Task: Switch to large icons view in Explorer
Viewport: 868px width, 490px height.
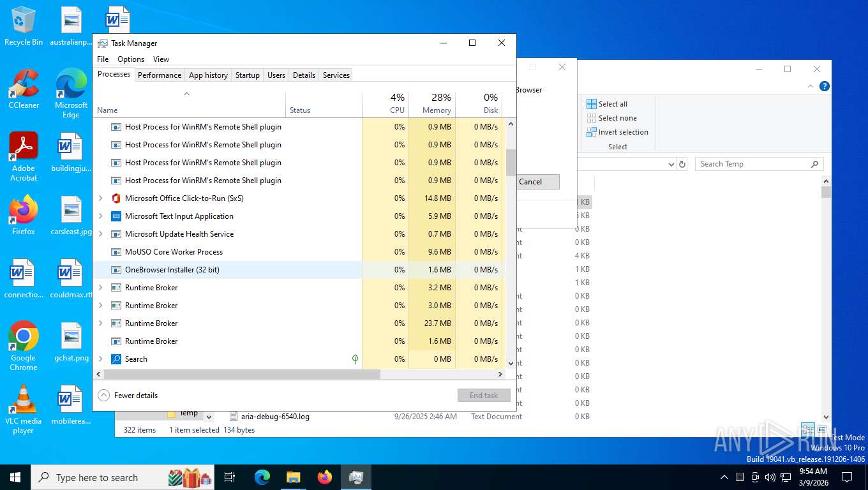Action: click(x=822, y=431)
